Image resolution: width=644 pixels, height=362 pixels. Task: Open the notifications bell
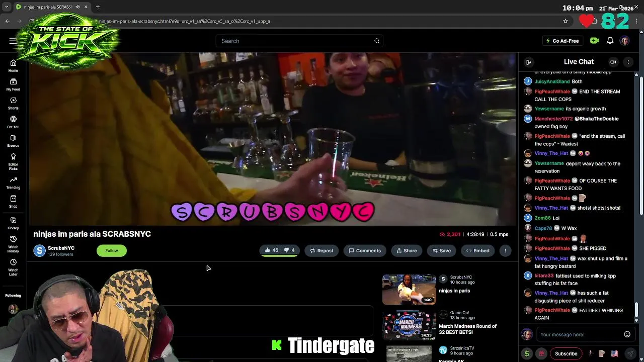pos(610,41)
